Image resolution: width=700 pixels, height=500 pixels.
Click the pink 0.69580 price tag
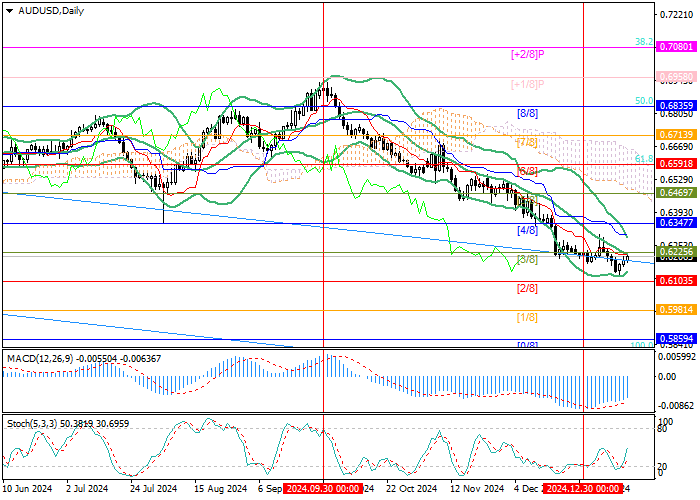pos(676,76)
